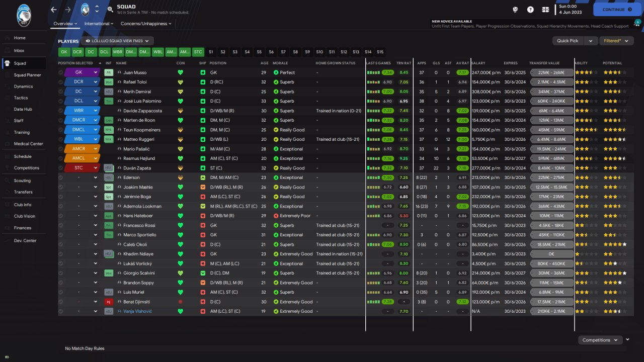Screen dimensions: 644x362
Task: Open Tactics from the sidebar
Action: click(x=21, y=98)
